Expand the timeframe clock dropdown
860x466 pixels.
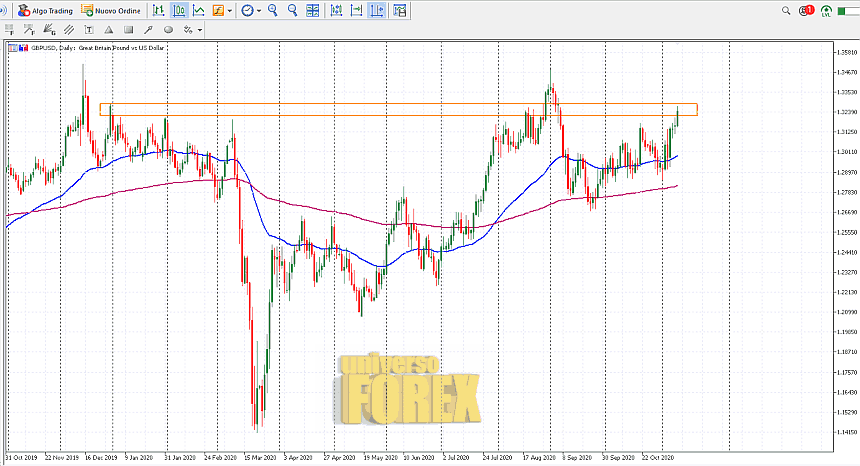[259, 10]
